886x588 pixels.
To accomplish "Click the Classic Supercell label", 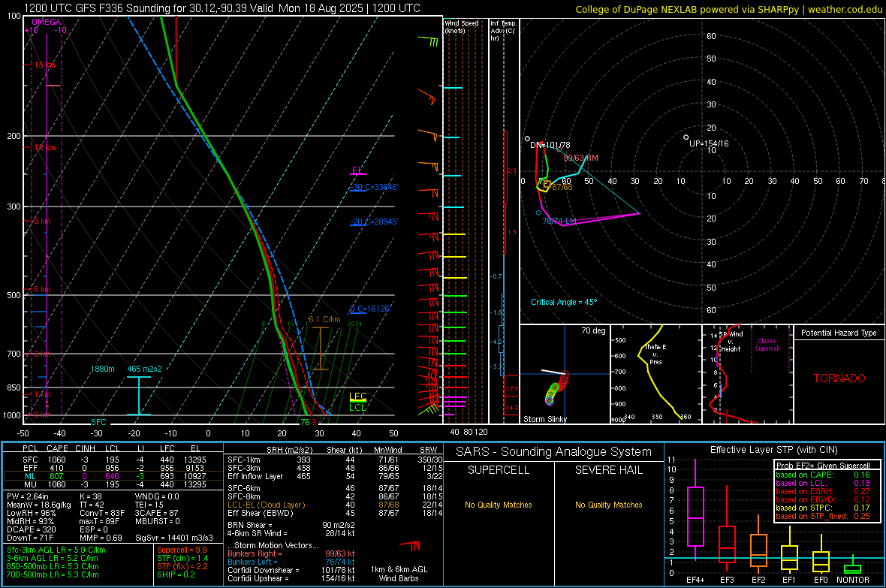I will point(767,345).
